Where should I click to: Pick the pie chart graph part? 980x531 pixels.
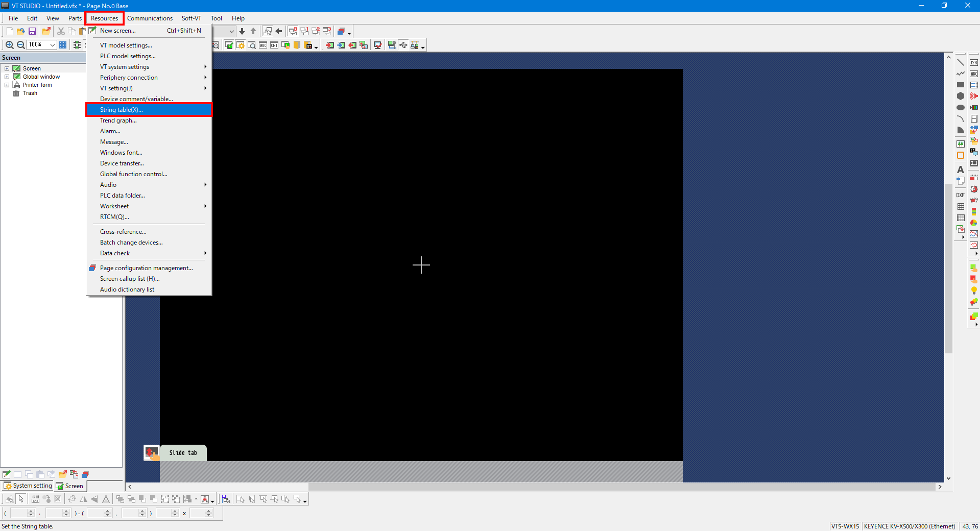click(x=974, y=223)
